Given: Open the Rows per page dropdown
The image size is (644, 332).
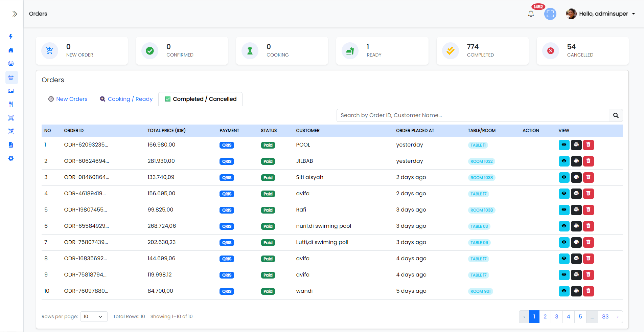Looking at the screenshot, I should point(94,317).
